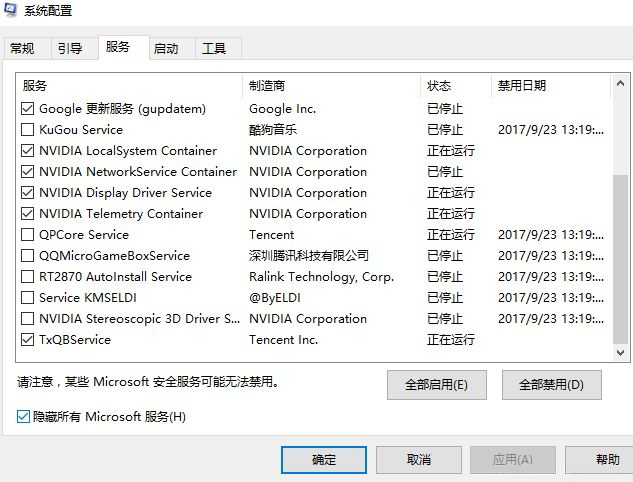Click KuGou Service disabled date cell
This screenshot has width=633, height=482.
551,130
